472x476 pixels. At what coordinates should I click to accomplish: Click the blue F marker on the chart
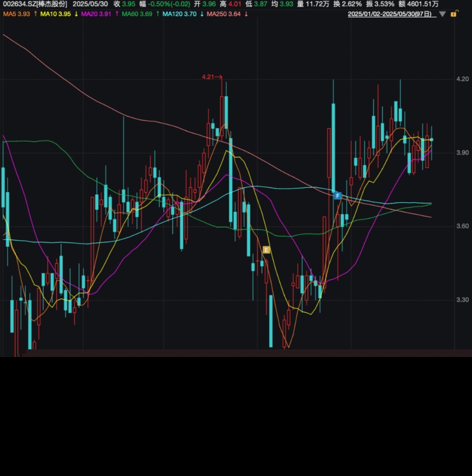[338, 196]
